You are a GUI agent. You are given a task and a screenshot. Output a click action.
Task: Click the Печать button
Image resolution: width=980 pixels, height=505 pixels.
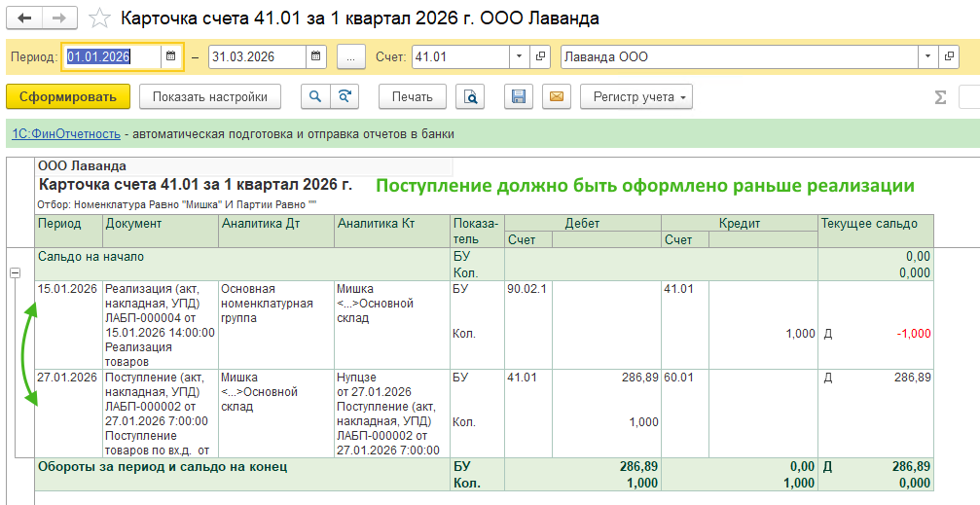[x=412, y=96]
